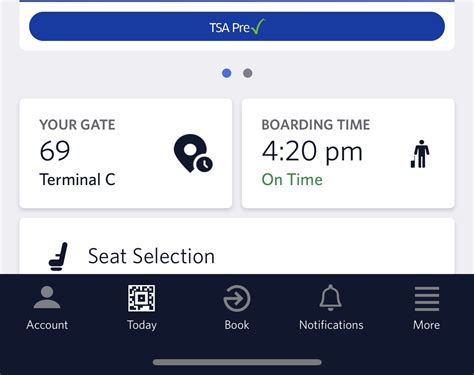474x375 pixels.
Task: Switch to the second gray page dot
Action: tap(247, 73)
